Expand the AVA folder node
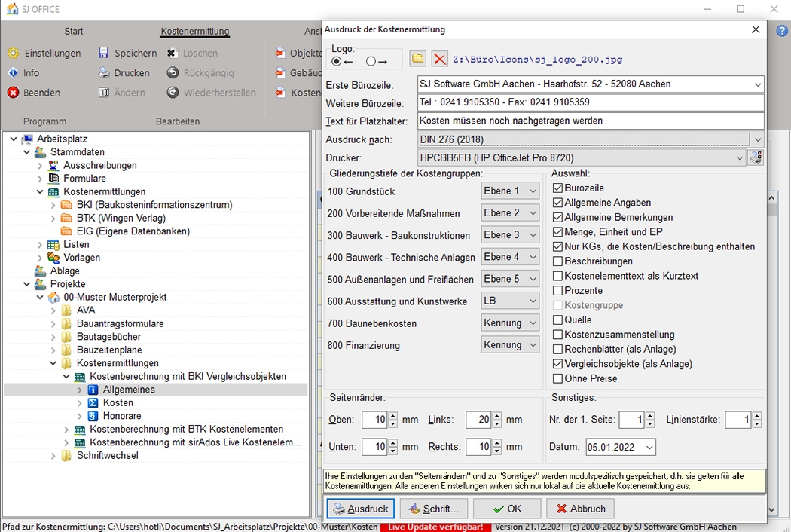The height and width of the screenshot is (532, 791). point(53,310)
